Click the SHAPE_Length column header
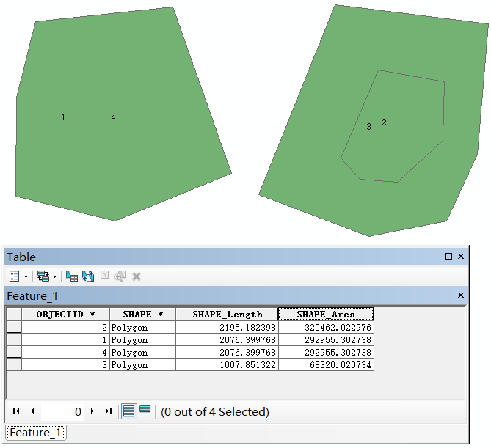This screenshot has height=448, width=491. (x=227, y=314)
